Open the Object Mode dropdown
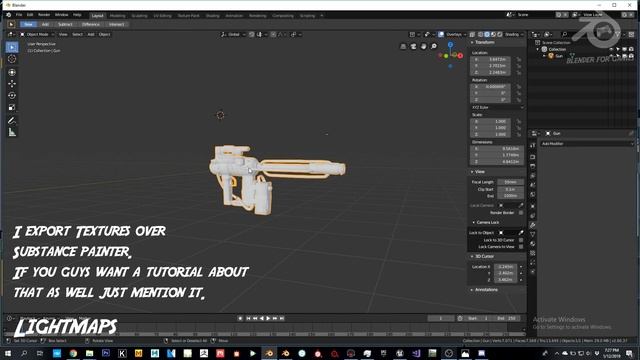This screenshot has width=640, height=360. [37, 35]
